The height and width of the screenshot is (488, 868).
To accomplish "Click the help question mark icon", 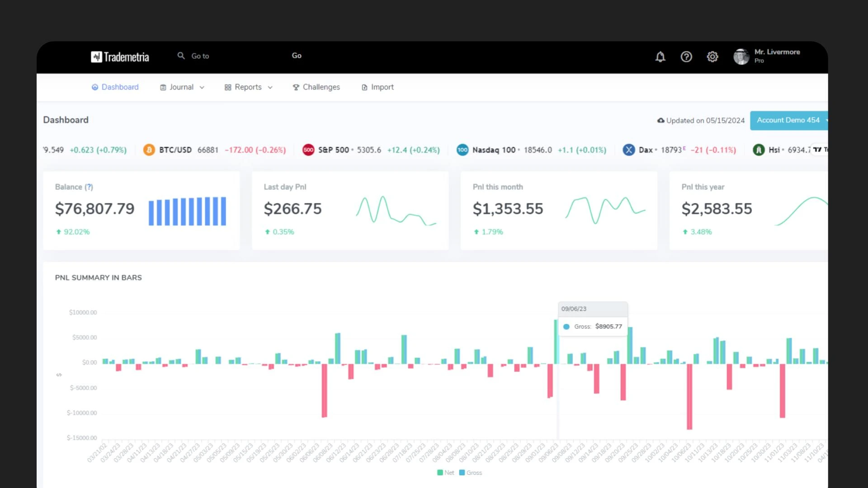I will click(686, 57).
